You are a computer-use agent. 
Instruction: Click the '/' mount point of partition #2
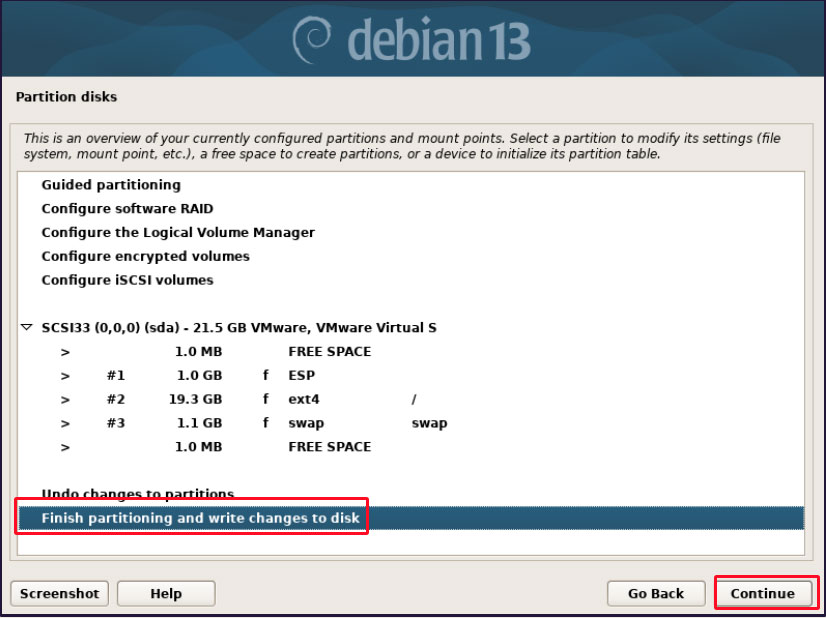tap(414, 399)
